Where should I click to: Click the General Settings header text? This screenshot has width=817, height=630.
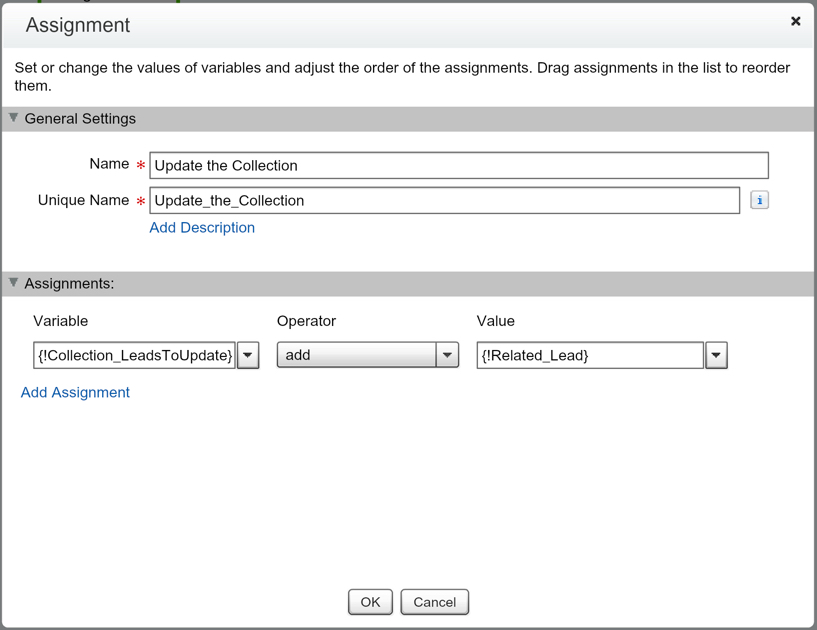coord(80,118)
